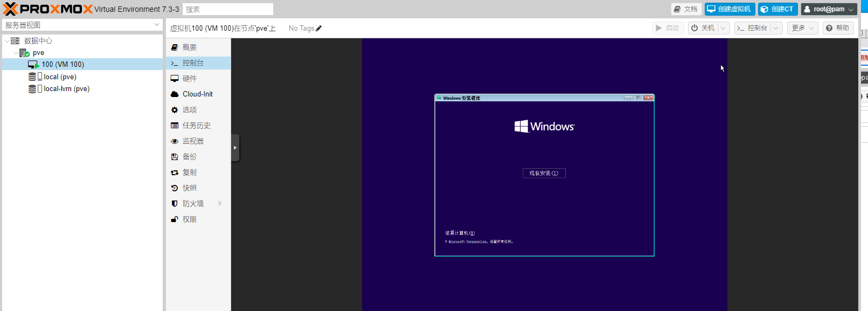The height and width of the screenshot is (311, 868).
Task: Click the 复制 retweet arrows icon
Action: pyautogui.click(x=175, y=172)
